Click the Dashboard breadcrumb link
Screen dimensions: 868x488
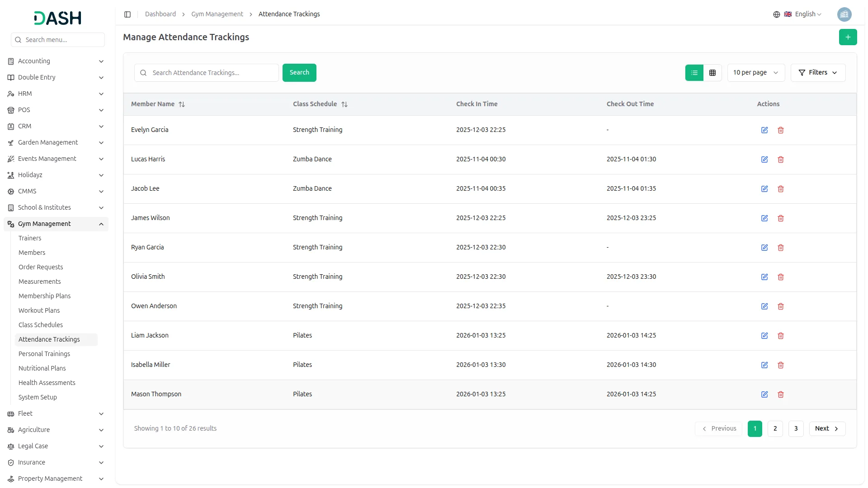coord(160,14)
